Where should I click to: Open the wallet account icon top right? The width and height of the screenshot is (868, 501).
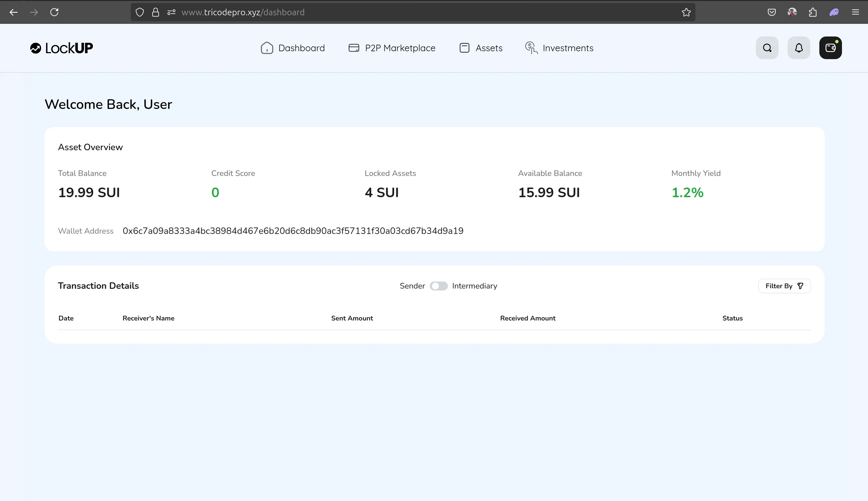pyautogui.click(x=830, y=48)
